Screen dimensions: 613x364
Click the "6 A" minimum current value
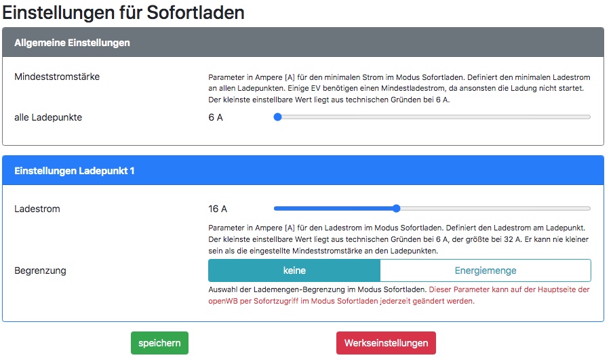coord(216,117)
